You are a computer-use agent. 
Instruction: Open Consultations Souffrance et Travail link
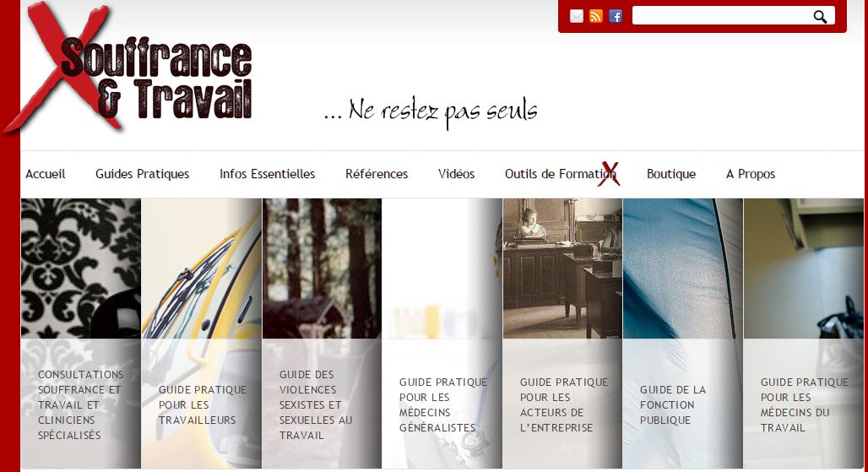[x=81, y=404]
